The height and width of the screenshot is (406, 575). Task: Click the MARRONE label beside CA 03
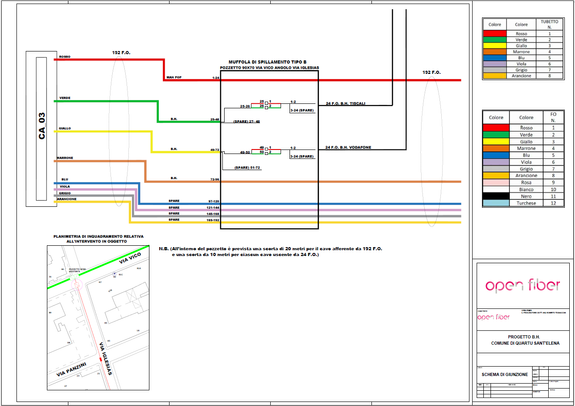(x=65, y=158)
